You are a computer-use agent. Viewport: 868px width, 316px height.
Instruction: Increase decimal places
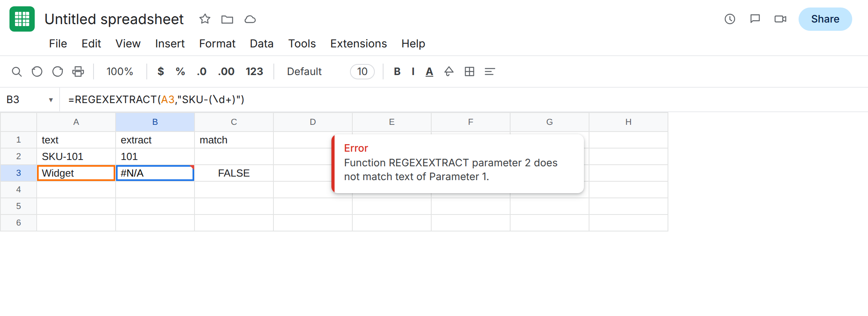coord(226,71)
